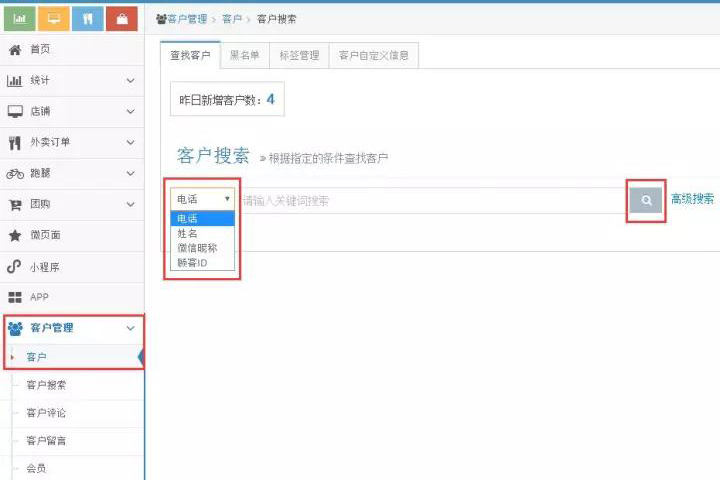Click the orange monitor shortcut icon

[x=54, y=19]
